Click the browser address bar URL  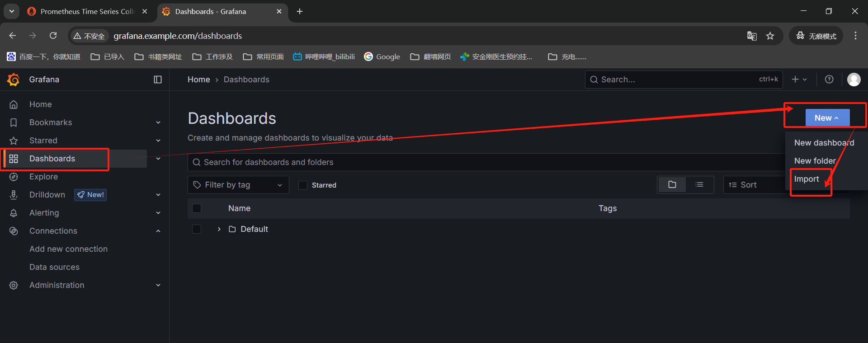tap(178, 36)
